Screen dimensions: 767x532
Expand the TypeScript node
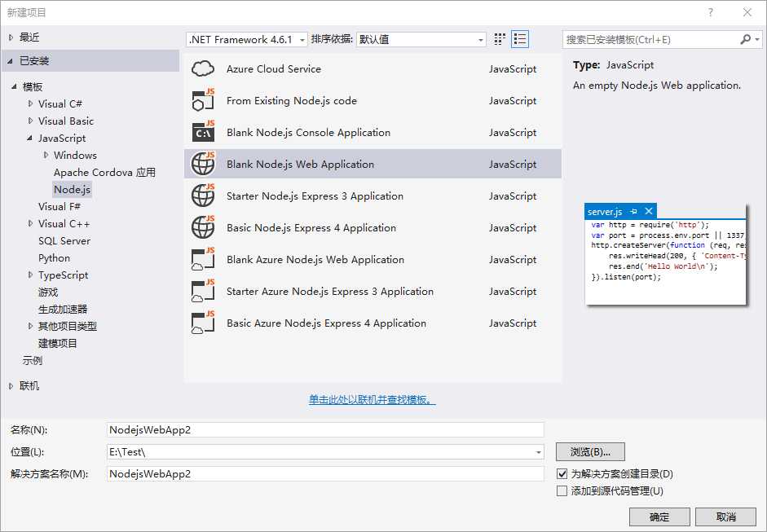(30, 275)
